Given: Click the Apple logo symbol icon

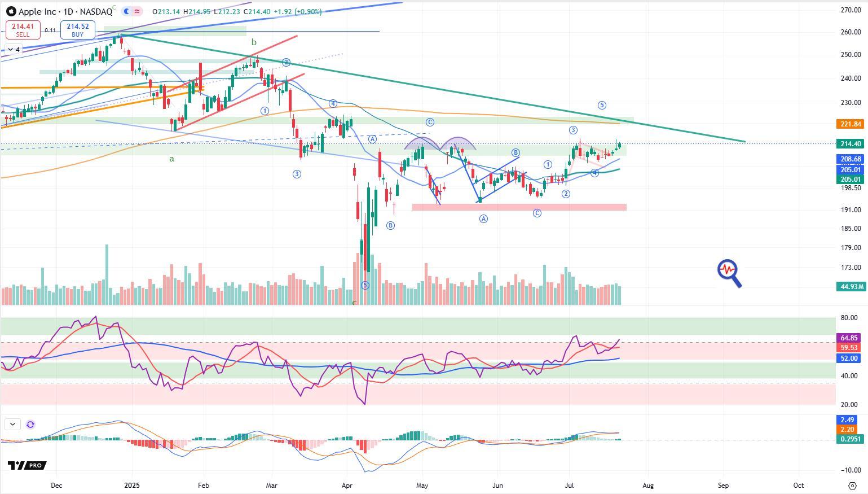Looking at the screenshot, I should point(11,11).
